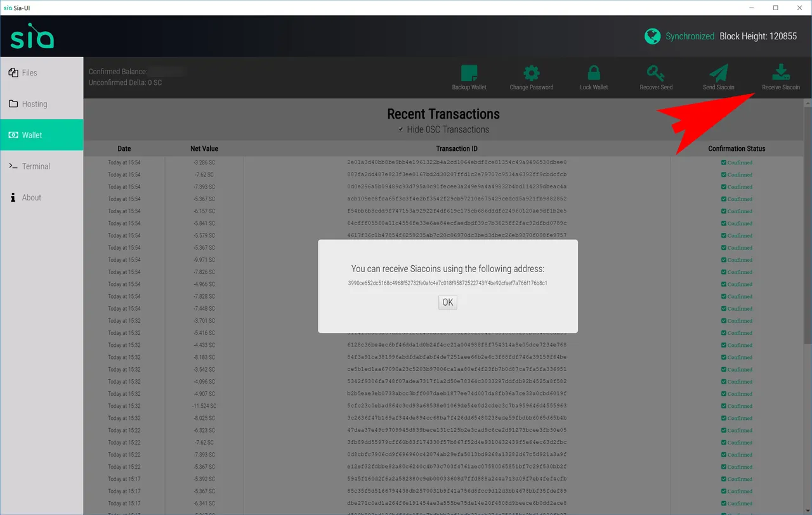Screen dimensions: 812x515
Task: Click Confirmed status for transaction 5cfc23c0ebad
Action: point(737,406)
